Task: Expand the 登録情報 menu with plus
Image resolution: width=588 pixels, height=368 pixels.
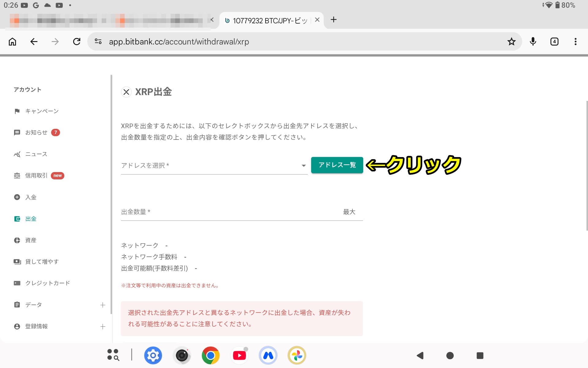Action: [103, 327]
